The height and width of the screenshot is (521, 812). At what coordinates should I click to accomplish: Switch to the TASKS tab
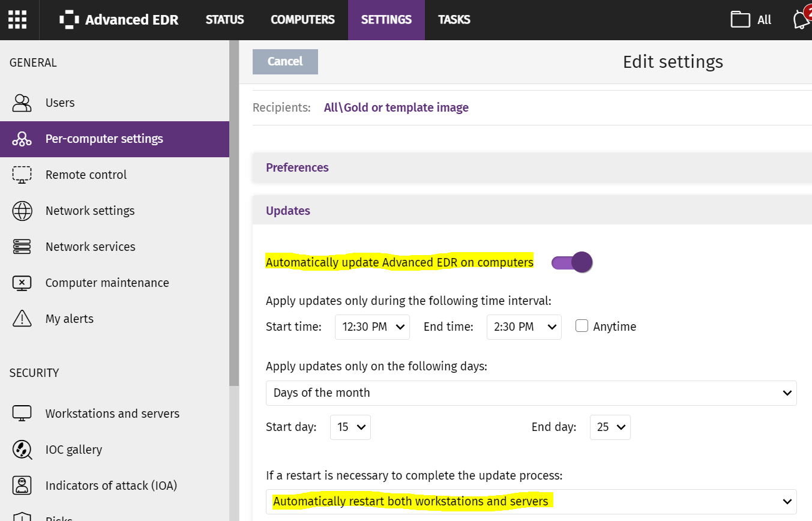454,20
